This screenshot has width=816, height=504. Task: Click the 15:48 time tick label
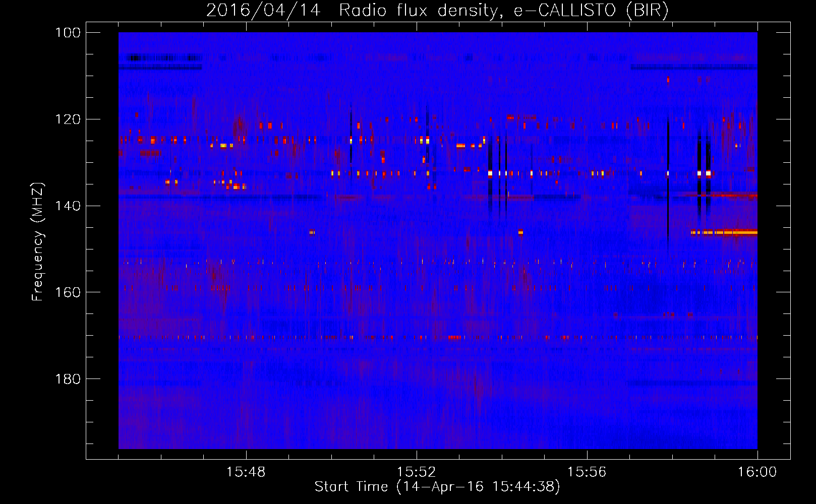click(246, 472)
